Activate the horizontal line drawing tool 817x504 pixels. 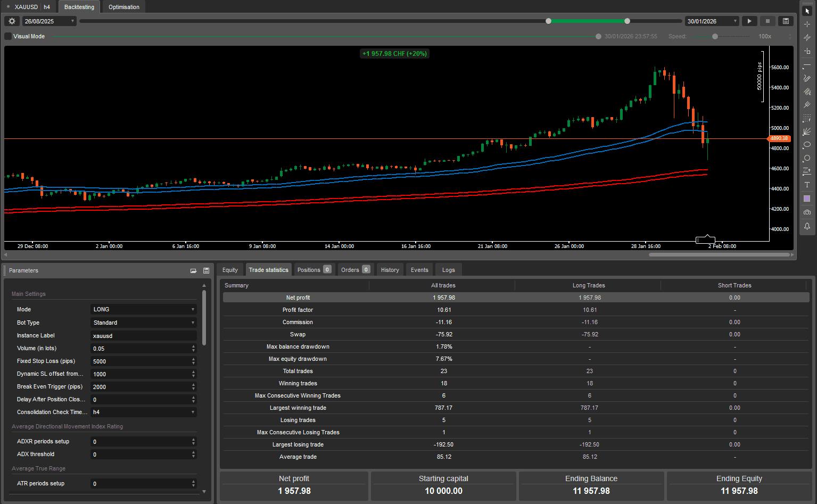[x=807, y=64]
